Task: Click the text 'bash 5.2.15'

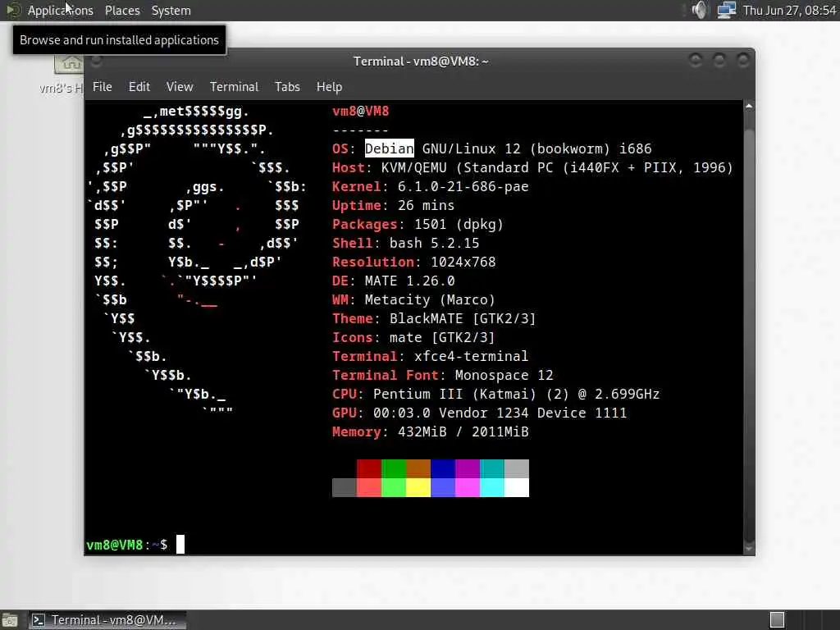Action: click(x=434, y=243)
